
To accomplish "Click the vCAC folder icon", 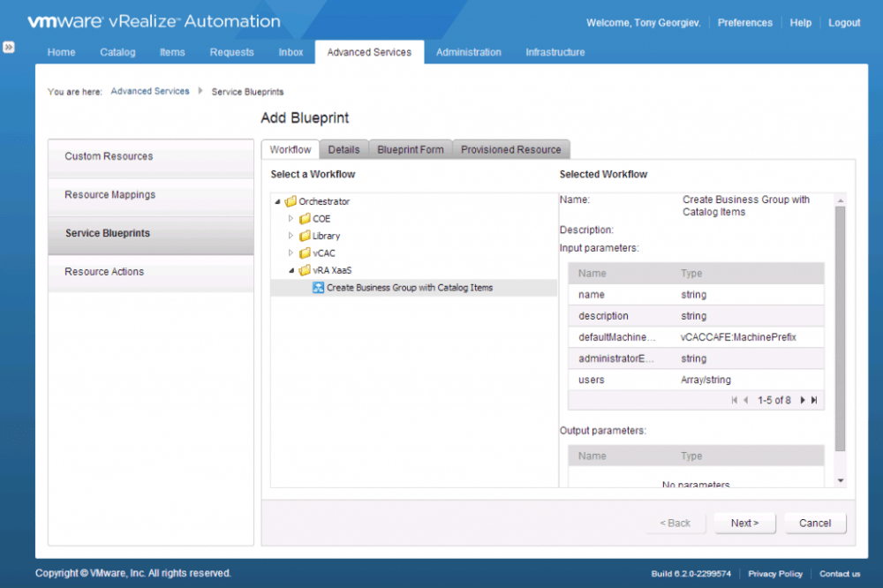I will pyautogui.click(x=305, y=253).
